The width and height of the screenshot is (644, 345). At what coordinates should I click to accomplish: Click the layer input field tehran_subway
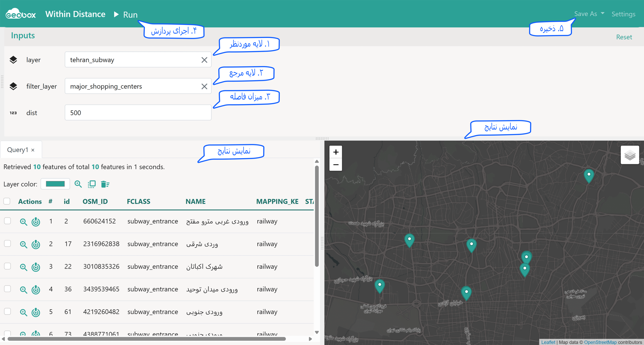click(138, 60)
